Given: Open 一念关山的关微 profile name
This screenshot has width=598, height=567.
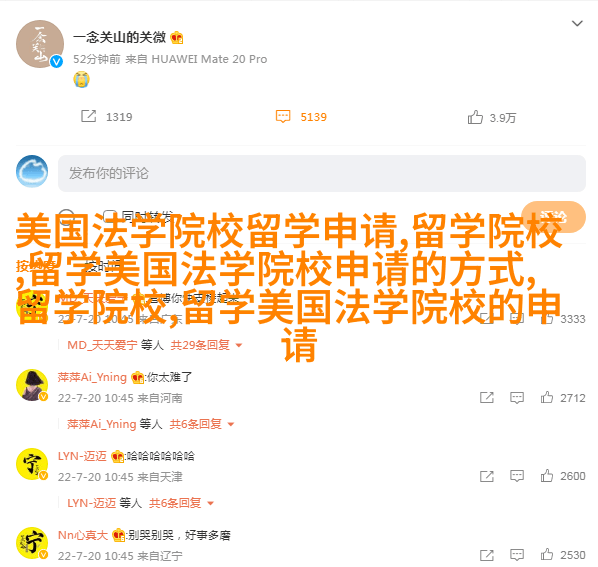Looking at the screenshot, I should coord(119,37).
